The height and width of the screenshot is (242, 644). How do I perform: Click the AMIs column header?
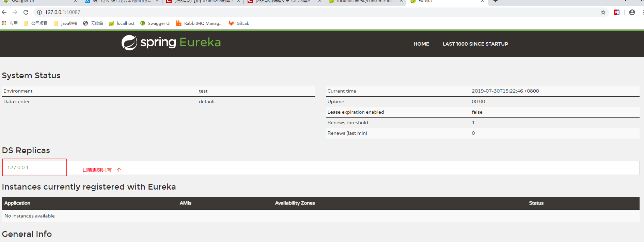click(x=186, y=203)
